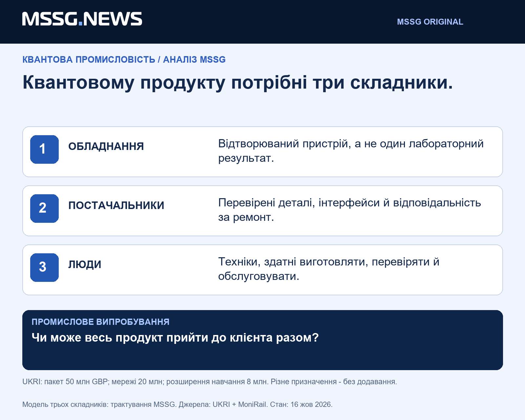Click the ОБЛАДНАННЯ heading

(x=106, y=146)
